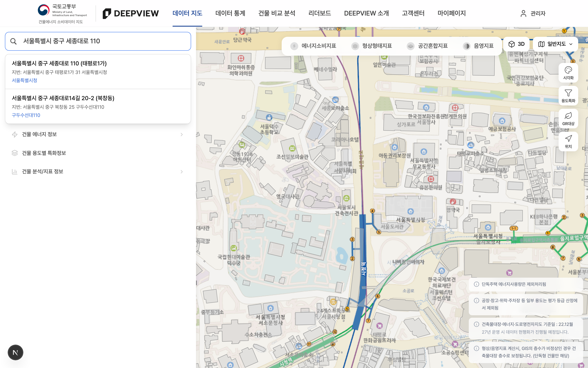Click the 관리자 account label
Image resolution: width=588 pixels, height=368 pixels.
pyautogui.click(x=538, y=13)
